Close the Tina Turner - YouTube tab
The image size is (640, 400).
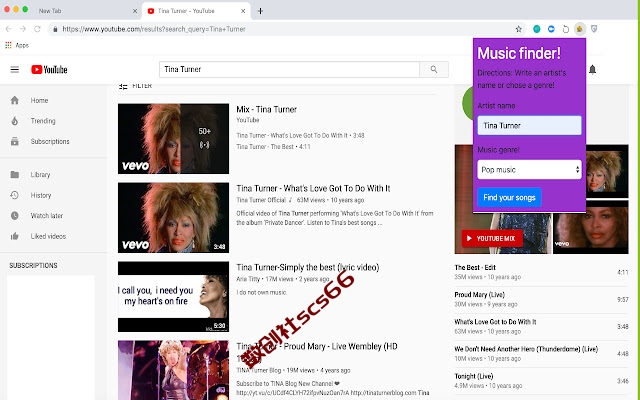[243, 11]
